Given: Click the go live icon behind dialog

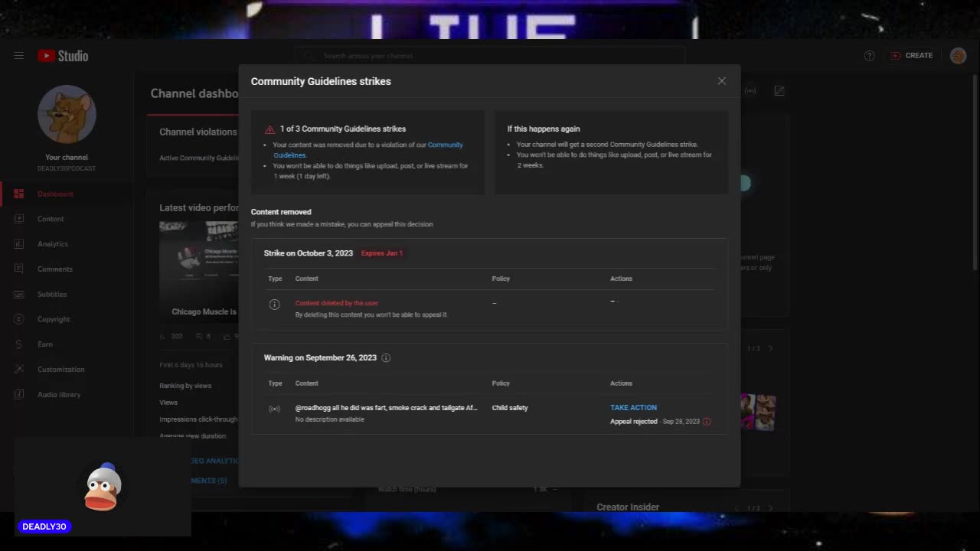Looking at the screenshot, I should coord(750,91).
